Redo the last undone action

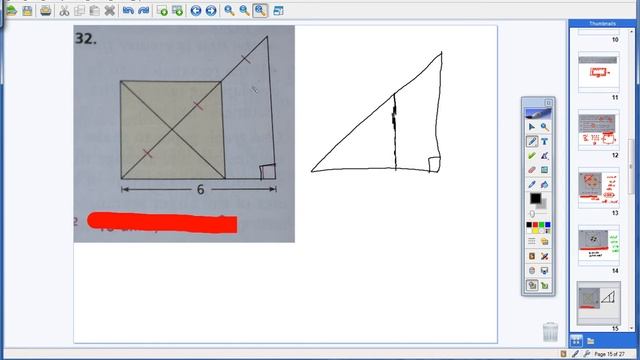tap(143, 11)
